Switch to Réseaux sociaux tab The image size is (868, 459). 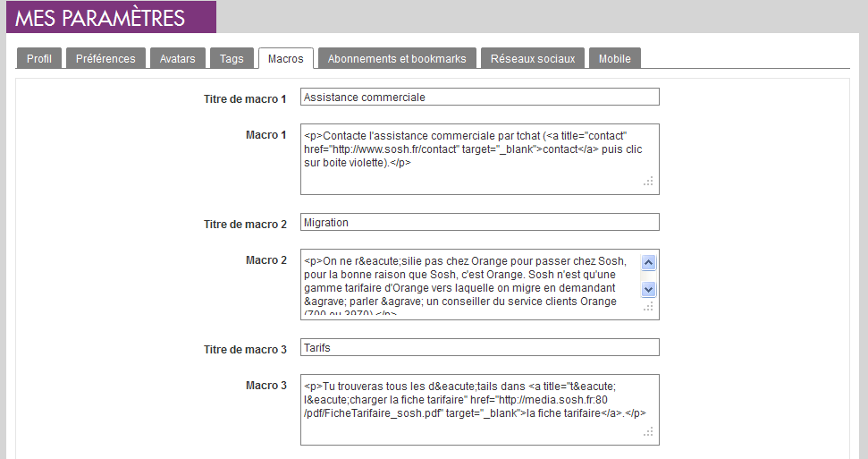(x=533, y=59)
